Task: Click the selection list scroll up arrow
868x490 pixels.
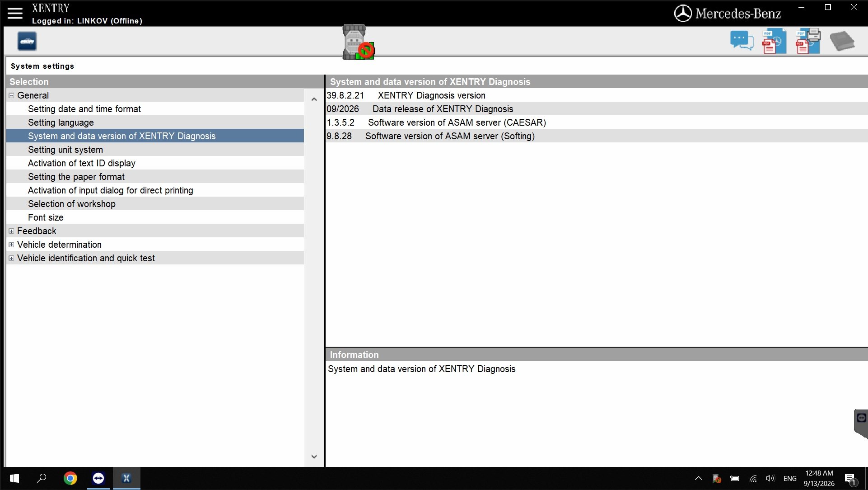Action: click(314, 99)
